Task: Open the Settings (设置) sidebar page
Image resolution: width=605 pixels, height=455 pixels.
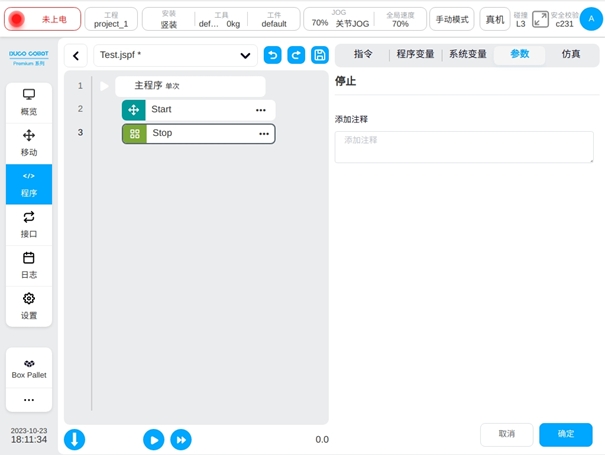Action: (x=29, y=306)
